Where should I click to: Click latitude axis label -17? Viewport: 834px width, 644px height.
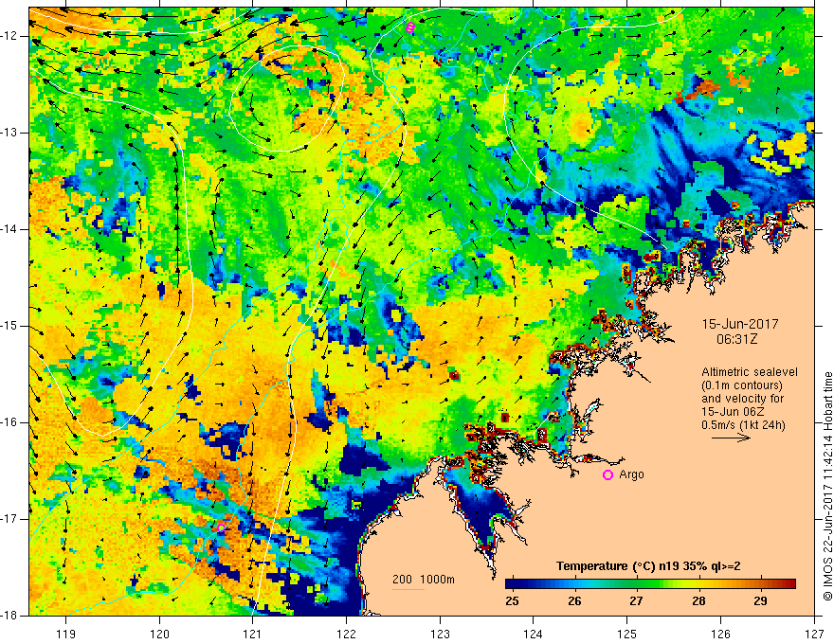10,519
